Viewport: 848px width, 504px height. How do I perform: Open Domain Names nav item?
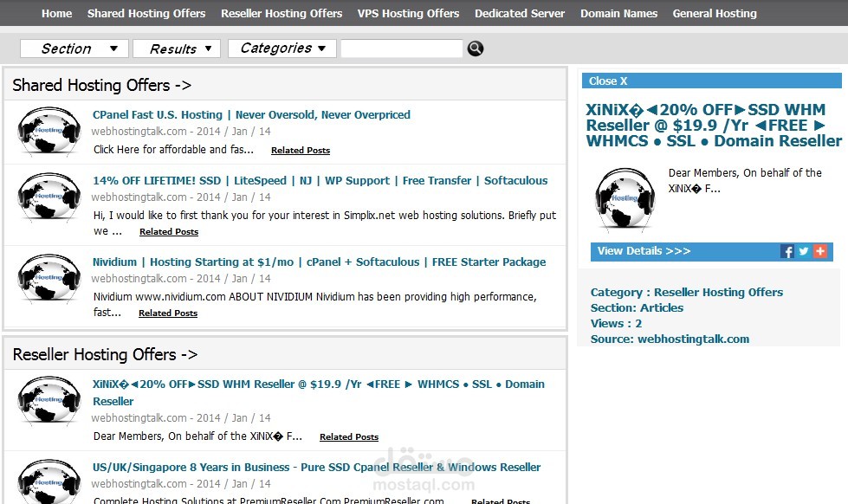[619, 14]
